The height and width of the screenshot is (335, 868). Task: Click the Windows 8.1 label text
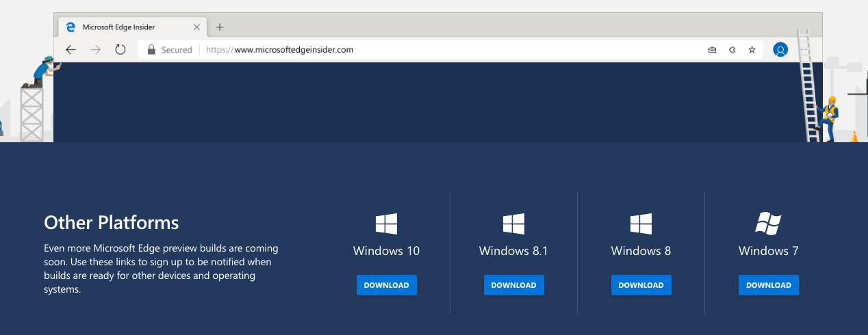point(513,251)
